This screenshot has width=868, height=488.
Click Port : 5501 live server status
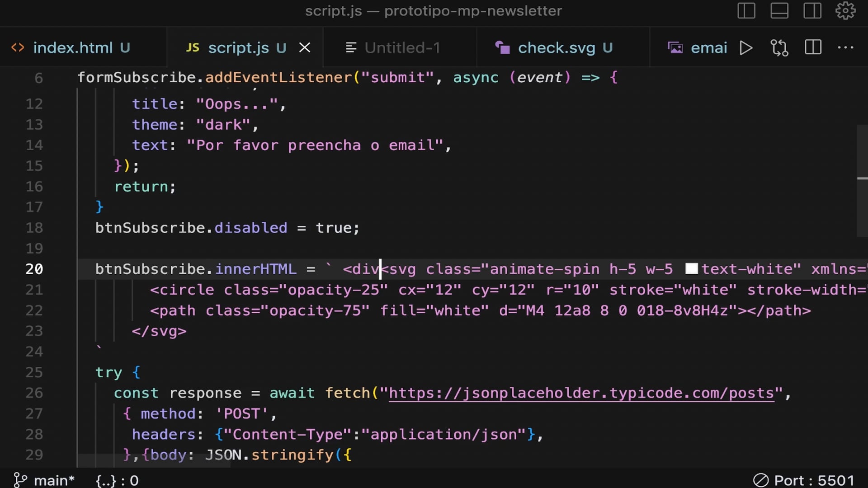(804, 480)
